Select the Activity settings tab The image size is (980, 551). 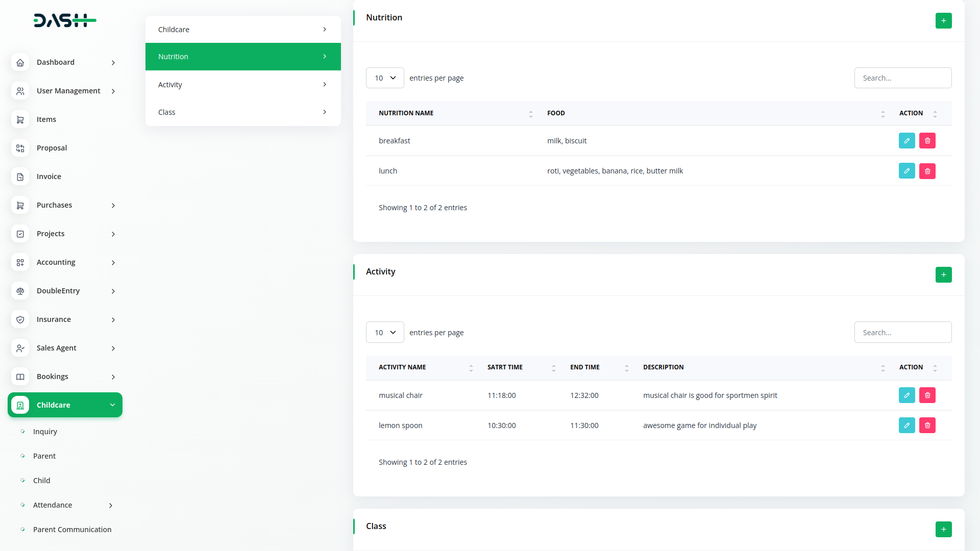click(243, 85)
